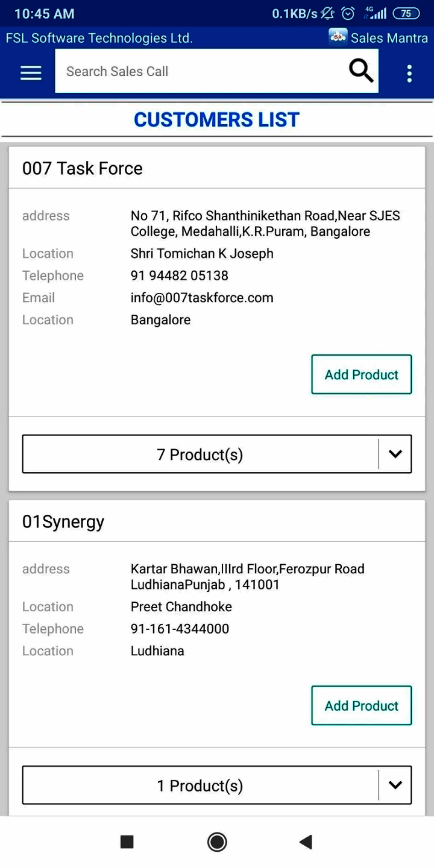Open the 01Synergy customer header
Screen dimensions: 434x868
pos(63,521)
